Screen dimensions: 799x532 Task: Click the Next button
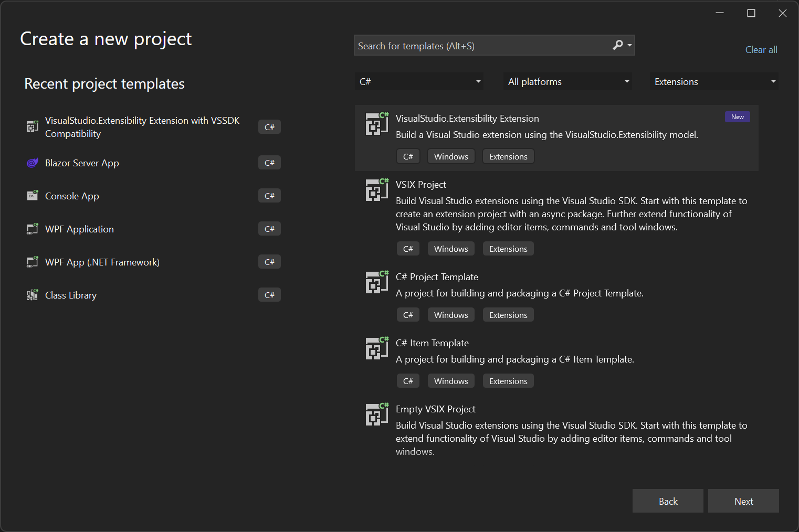coord(743,501)
